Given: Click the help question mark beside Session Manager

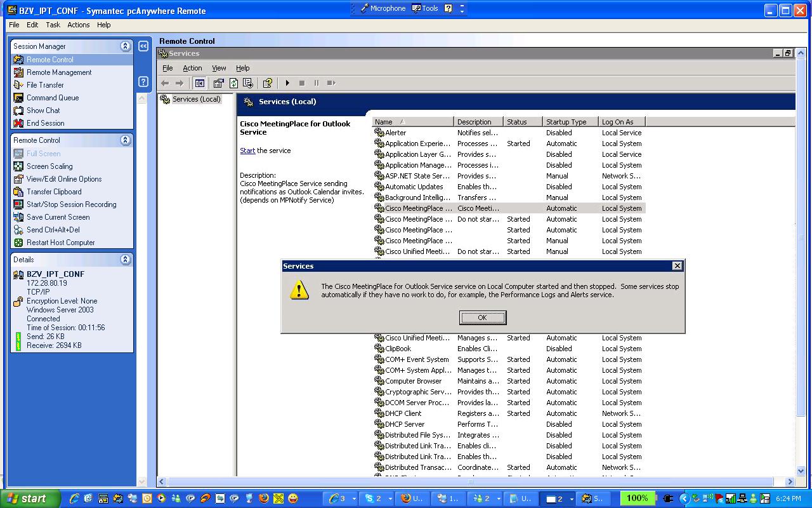Looking at the screenshot, I should pos(143,82).
